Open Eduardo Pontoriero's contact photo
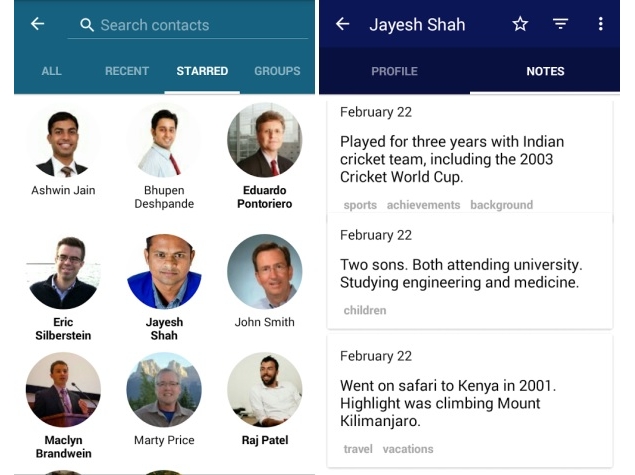Screen dimensions: 635x475 (x=264, y=140)
